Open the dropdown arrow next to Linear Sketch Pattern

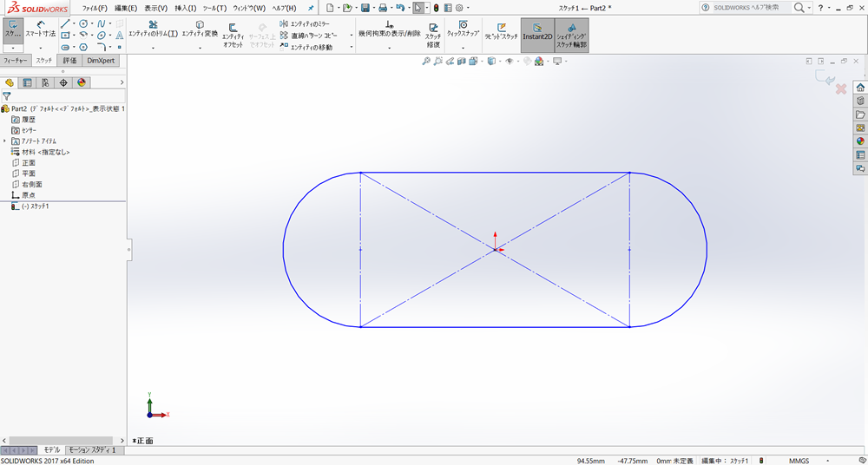(351, 36)
